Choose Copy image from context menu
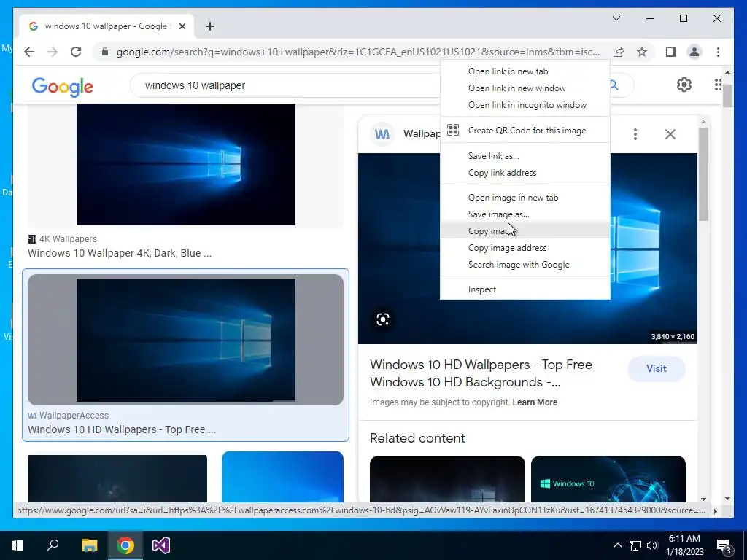 coord(525,231)
